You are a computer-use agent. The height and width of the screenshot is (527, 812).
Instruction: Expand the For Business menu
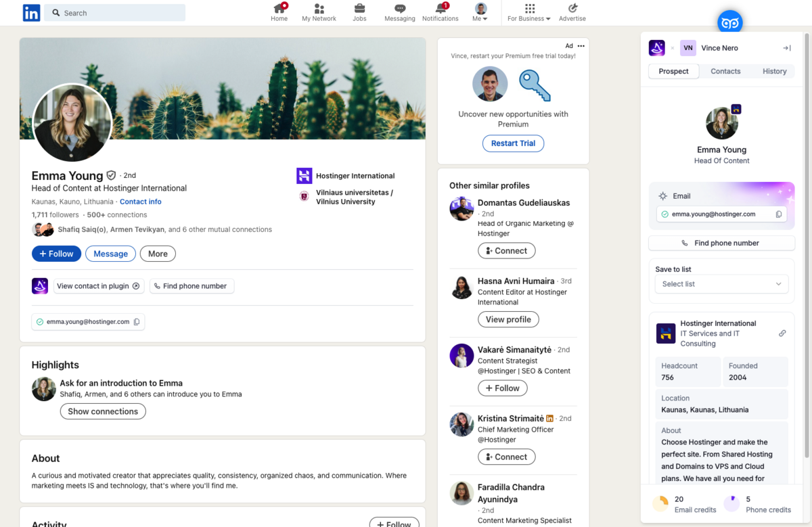[x=529, y=12]
